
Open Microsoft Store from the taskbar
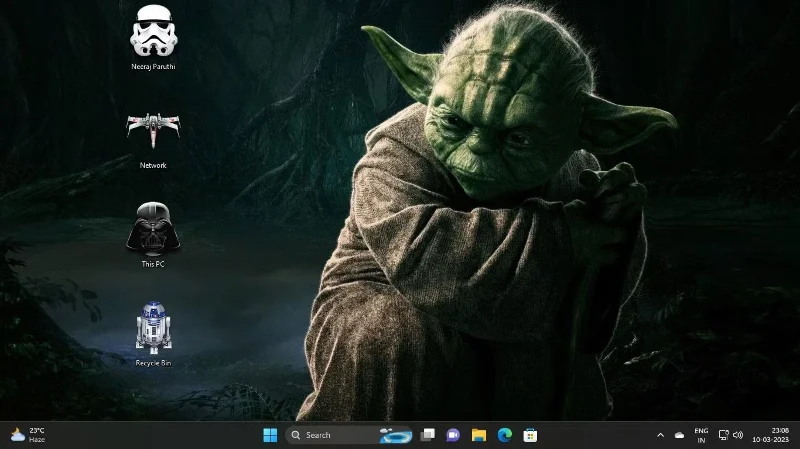click(530, 435)
